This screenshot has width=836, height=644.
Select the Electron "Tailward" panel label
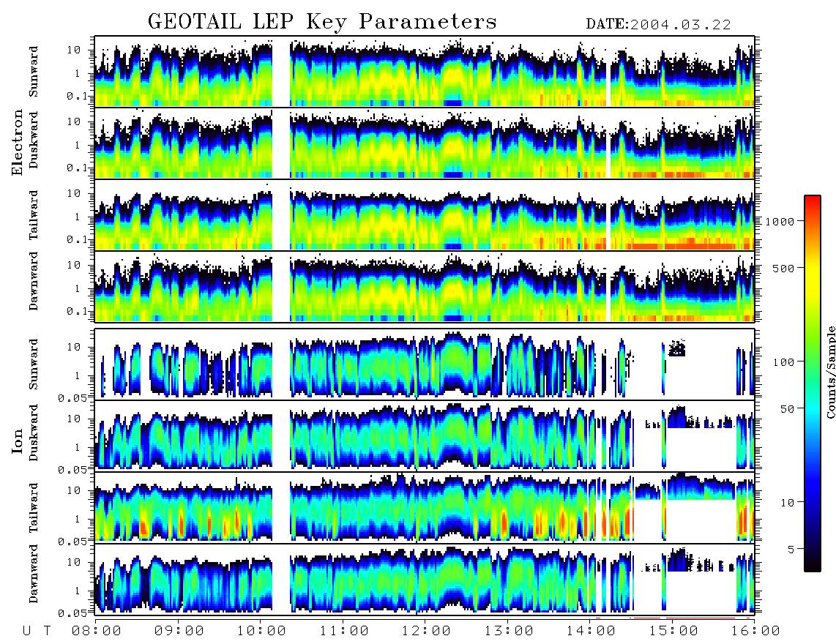(34, 215)
